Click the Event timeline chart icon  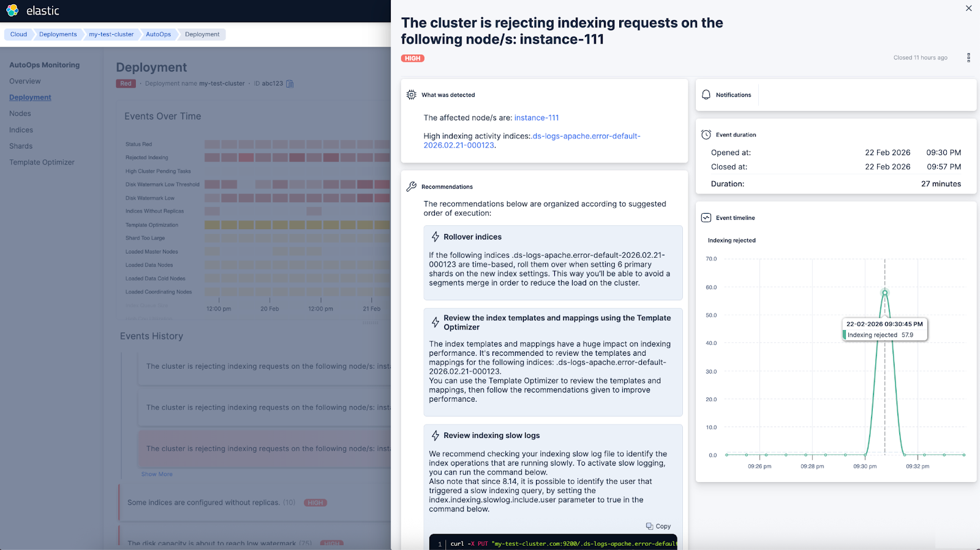point(706,218)
